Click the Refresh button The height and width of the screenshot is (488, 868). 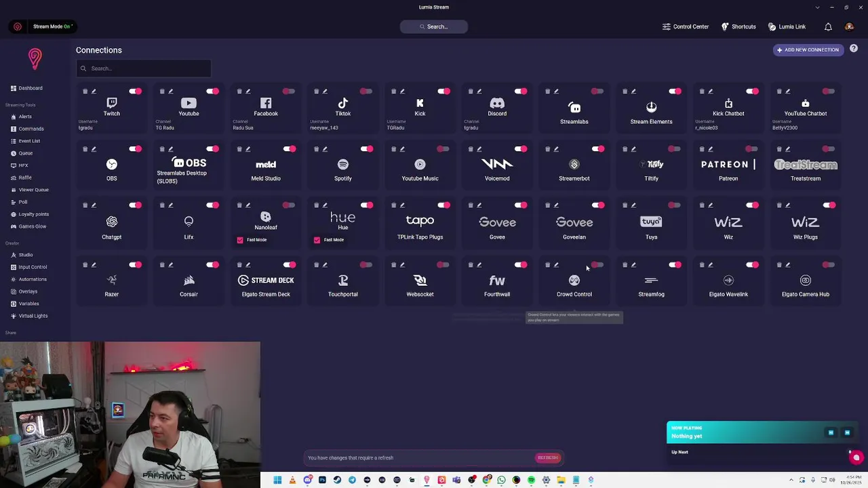548,457
